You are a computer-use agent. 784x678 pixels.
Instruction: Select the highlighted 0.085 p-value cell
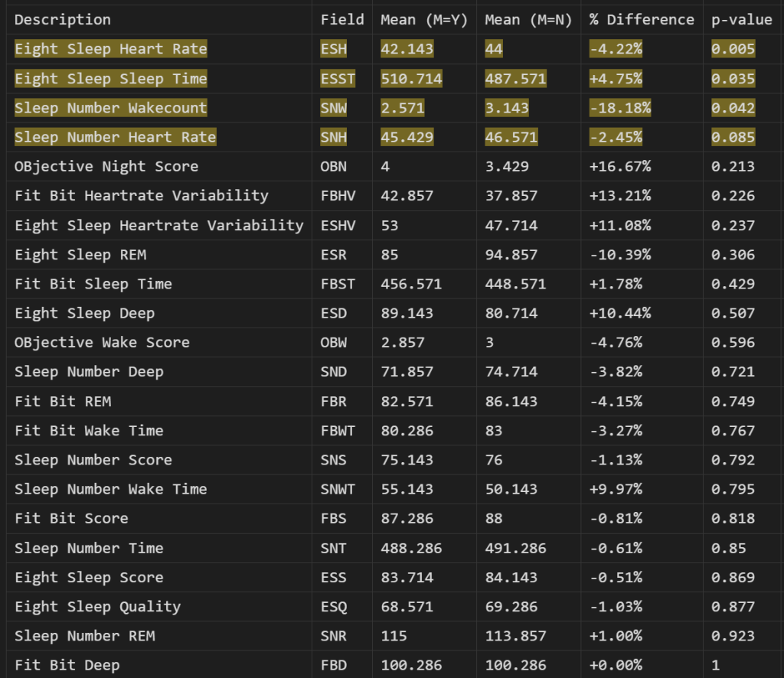click(x=733, y=138)
